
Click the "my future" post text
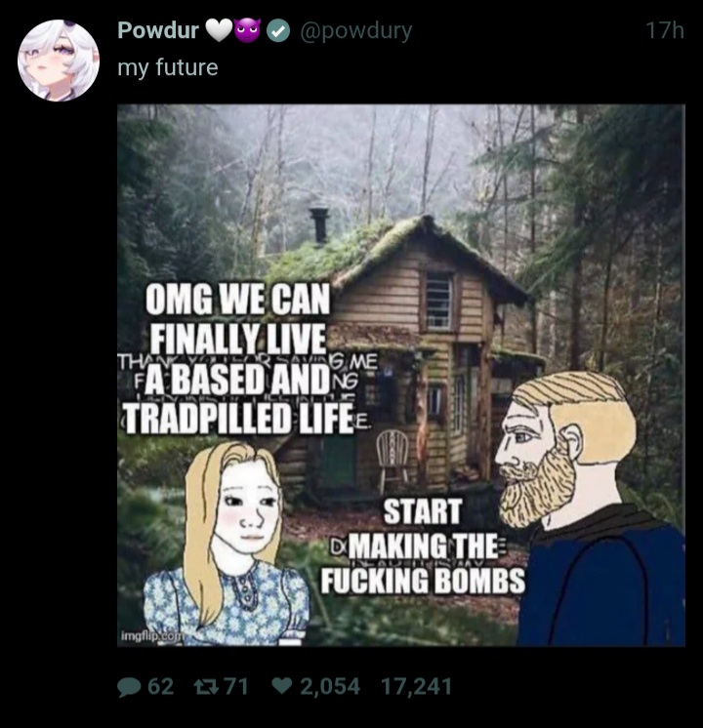(x=168, y=67)
